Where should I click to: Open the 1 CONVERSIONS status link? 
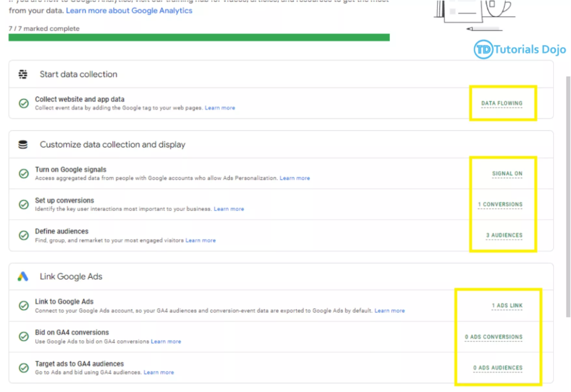(500, 205)
